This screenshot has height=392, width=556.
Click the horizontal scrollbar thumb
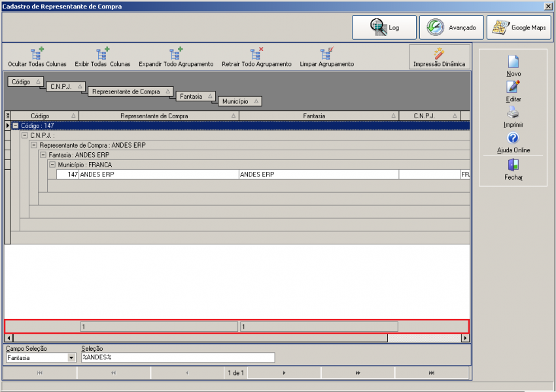(200, 338)
